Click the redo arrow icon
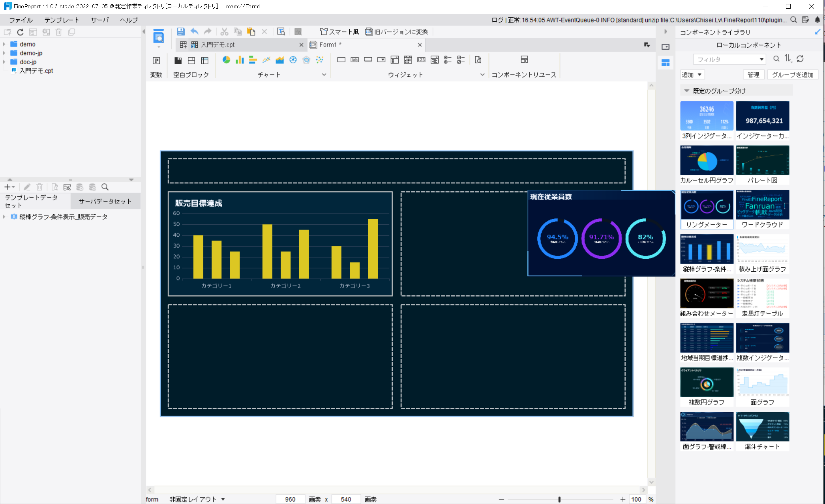This screenshot has height=504, width=825. click(208, 32)
